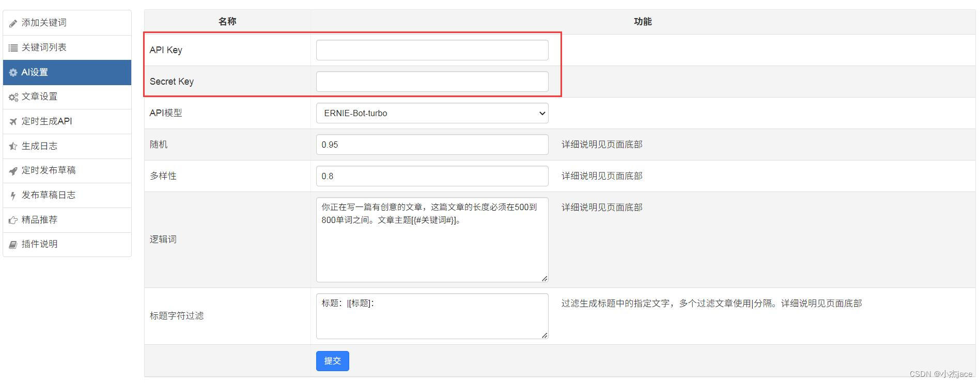Click the half-star icon beside 生成日志
This screenshot has width=980, height=383.
coord(13,147)
